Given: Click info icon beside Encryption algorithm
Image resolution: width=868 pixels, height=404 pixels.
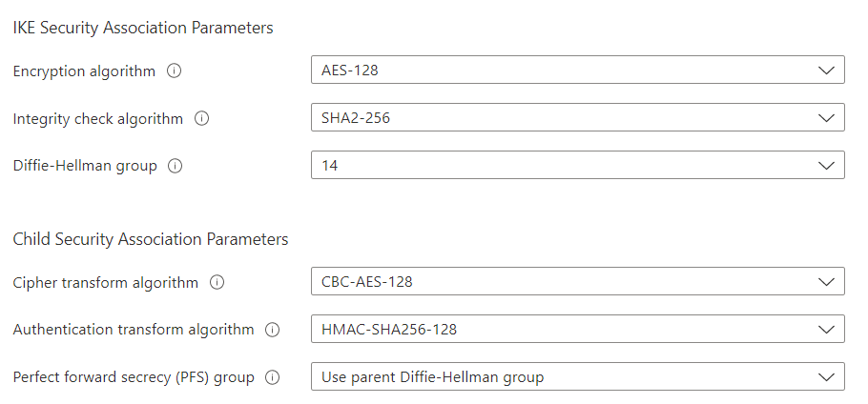Looking at the screenshot, I should click(175, 71).
